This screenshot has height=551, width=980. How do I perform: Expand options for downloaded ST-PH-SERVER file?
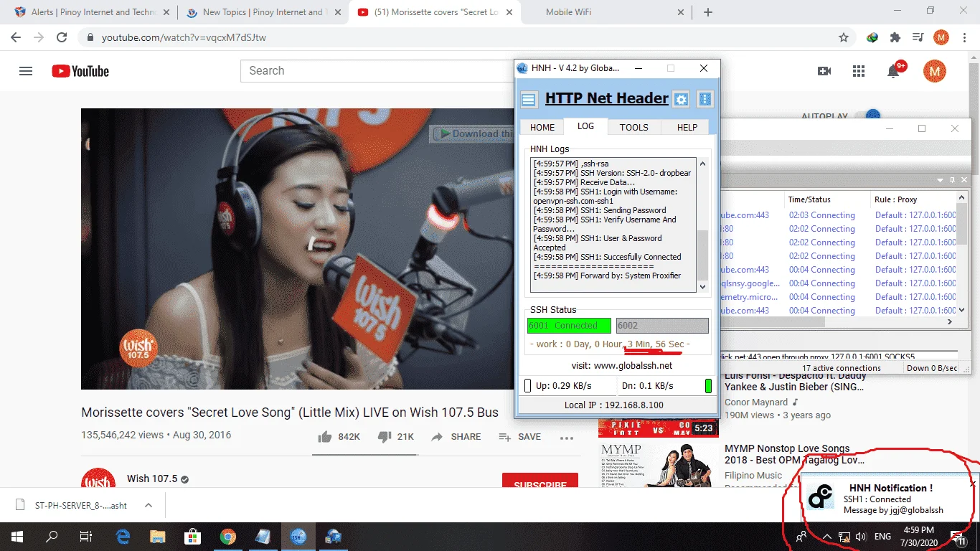click(x=149, y=505)
